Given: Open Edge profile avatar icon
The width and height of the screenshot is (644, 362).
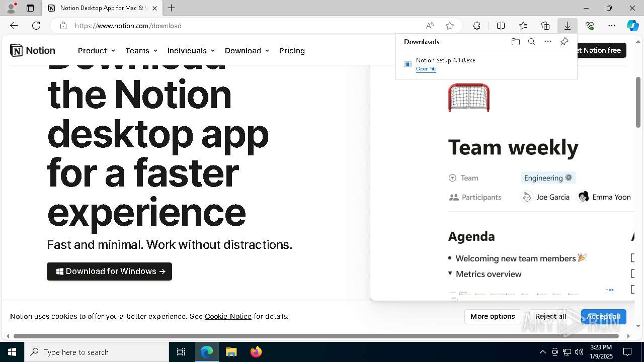Looking at the screenshot, I should [11, 8].
